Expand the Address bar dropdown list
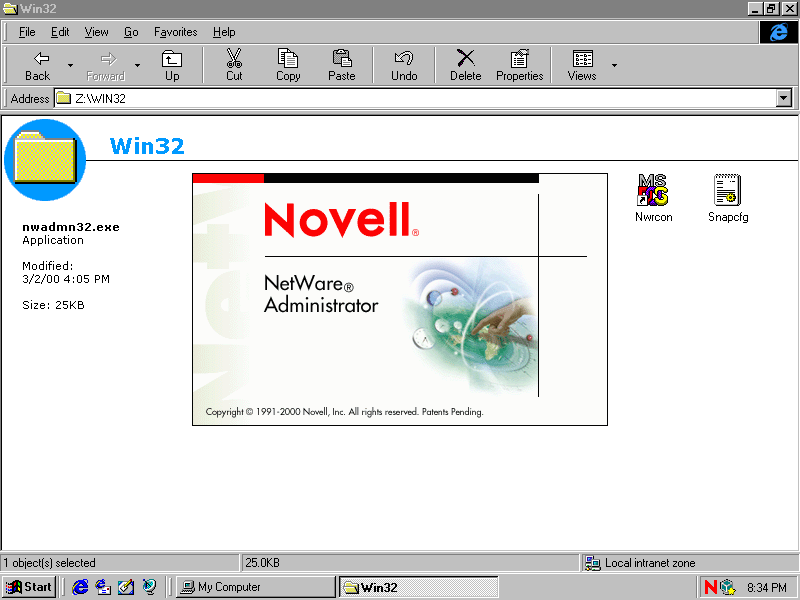Screen dimensions: 800x600 point(784,98)
